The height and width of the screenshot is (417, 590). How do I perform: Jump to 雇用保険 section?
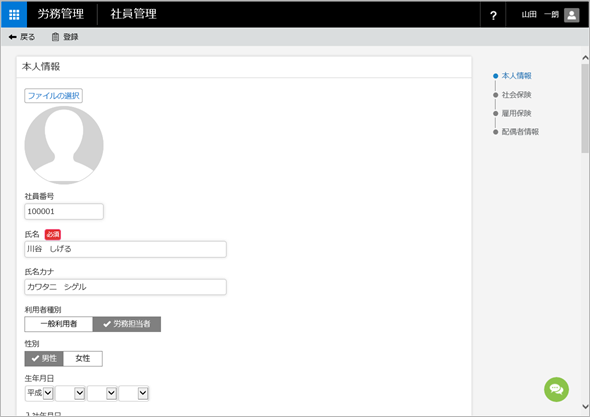pyautogui.click(x=516, y=113)
